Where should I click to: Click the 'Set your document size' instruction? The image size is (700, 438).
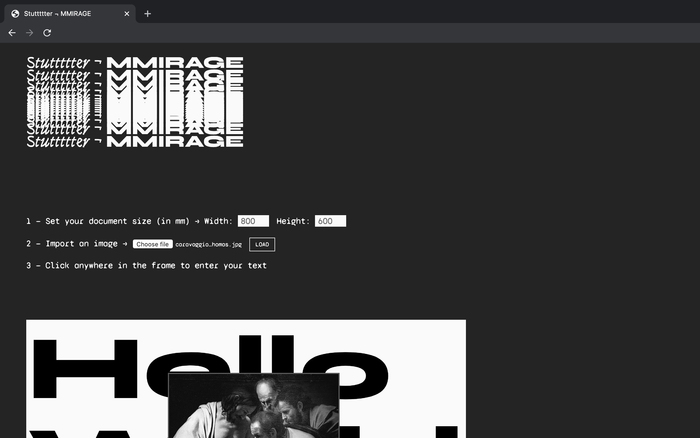[x=108, y=221]
